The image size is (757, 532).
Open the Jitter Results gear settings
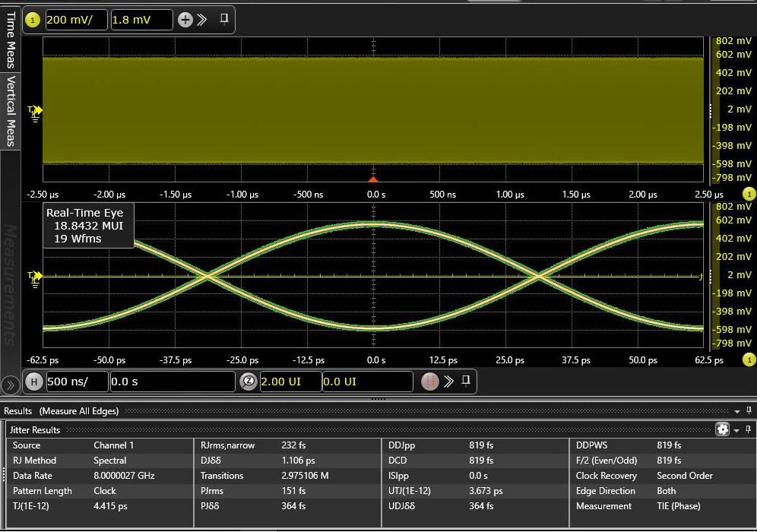pos(722,429)
